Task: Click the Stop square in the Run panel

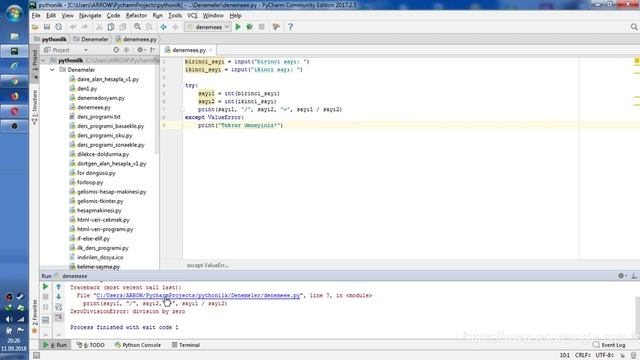Action: click(45, 297)
